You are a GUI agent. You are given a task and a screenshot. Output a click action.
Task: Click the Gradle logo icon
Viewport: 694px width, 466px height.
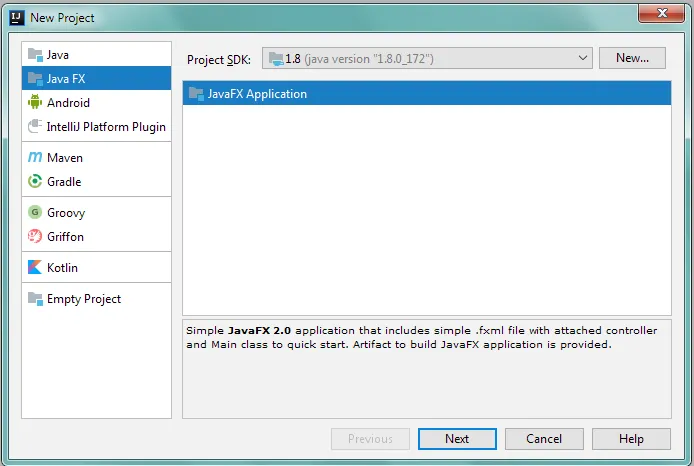click(35, 181)
